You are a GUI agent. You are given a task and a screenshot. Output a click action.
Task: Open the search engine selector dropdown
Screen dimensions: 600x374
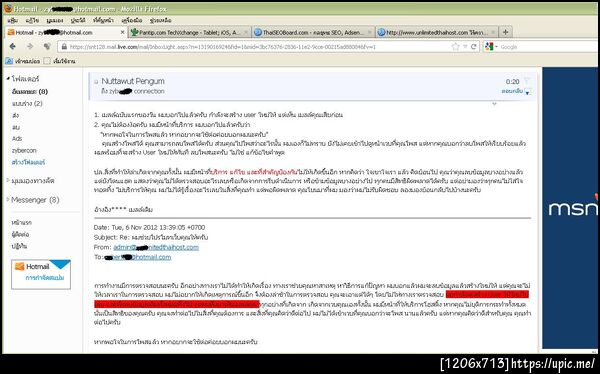[496, 47]
